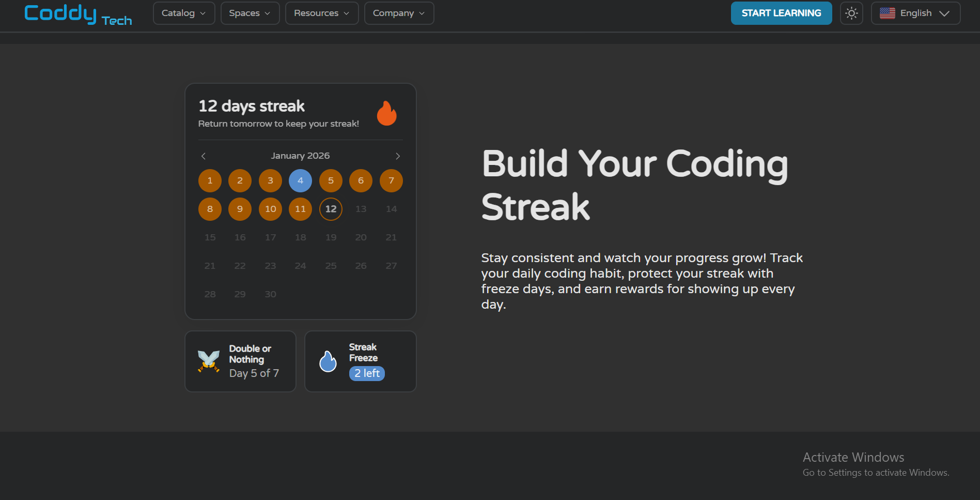This screenshot has width=980, height=500.
Task: Go to next month in calendar
Action: [398, 156]
